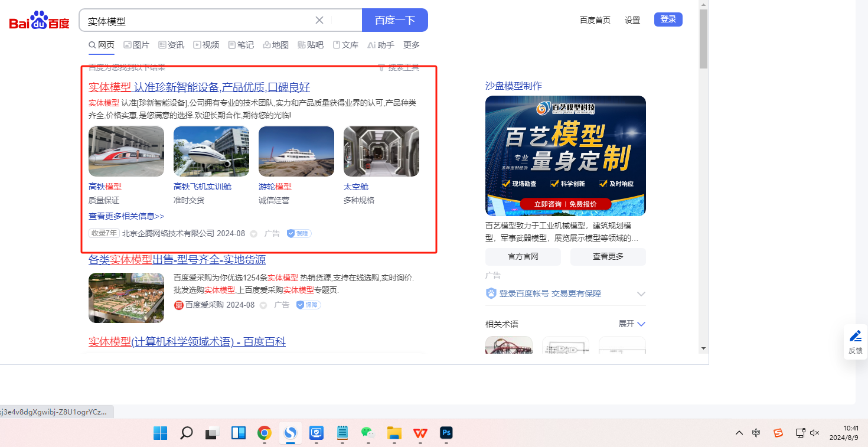Open the 查看更多相关信息>> link

pos(126,216)
